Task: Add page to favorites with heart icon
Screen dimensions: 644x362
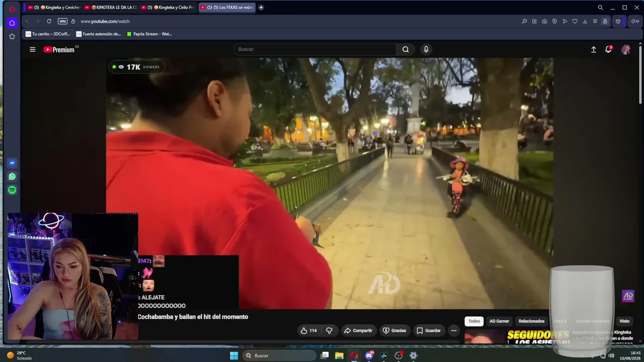Action: (575, 21)
